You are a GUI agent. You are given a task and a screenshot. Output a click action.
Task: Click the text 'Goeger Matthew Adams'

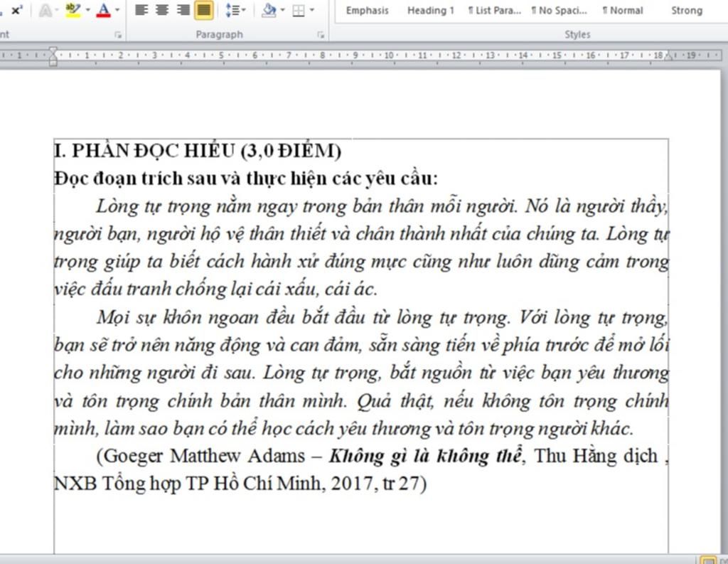(204, 456)
